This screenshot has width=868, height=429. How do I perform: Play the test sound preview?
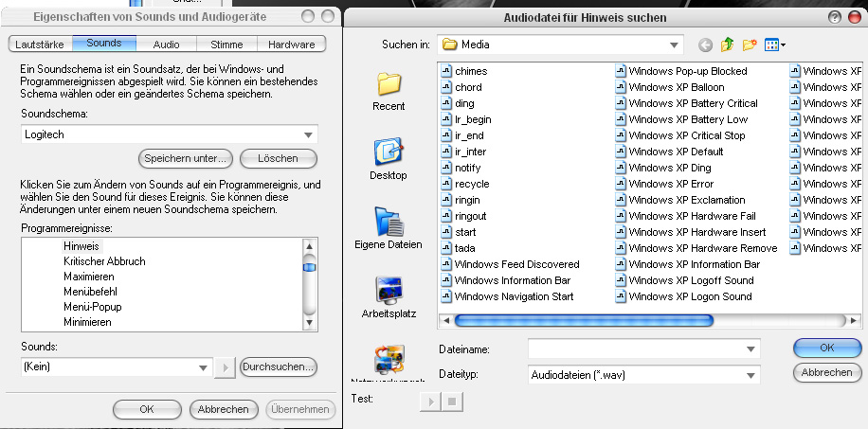(430, 402)
